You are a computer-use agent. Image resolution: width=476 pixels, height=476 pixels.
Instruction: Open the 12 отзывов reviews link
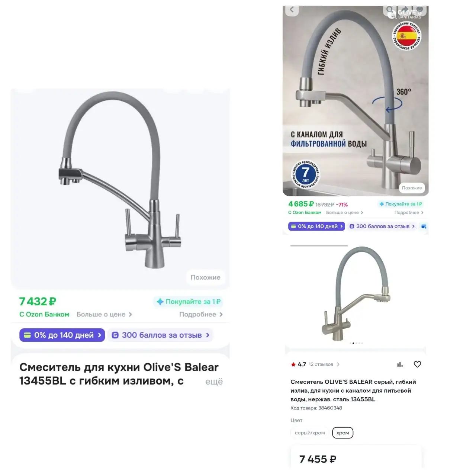pyautogui.click(x=324, y=364)
